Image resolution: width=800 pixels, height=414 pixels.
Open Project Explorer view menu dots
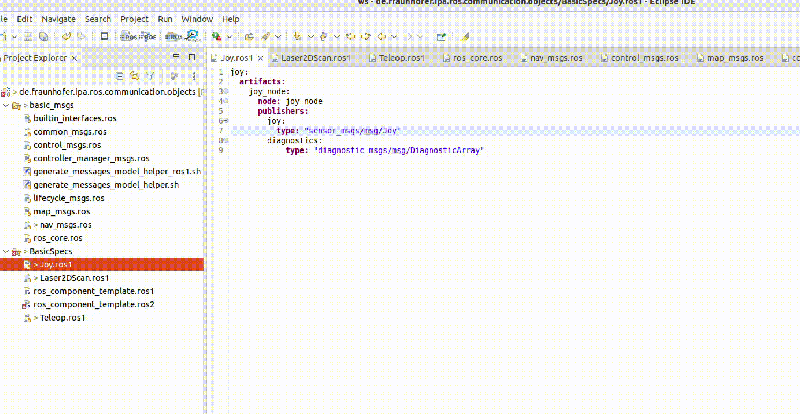pyautogui.click(x=194, y=76)
